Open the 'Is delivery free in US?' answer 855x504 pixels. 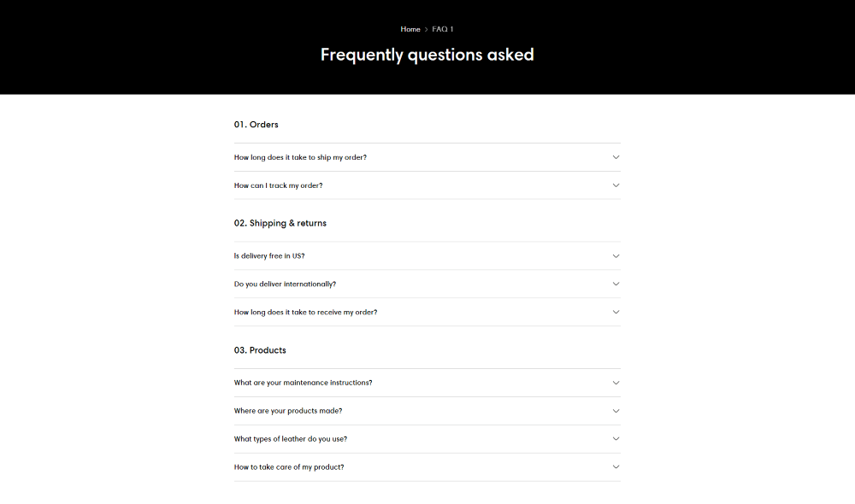269,256
